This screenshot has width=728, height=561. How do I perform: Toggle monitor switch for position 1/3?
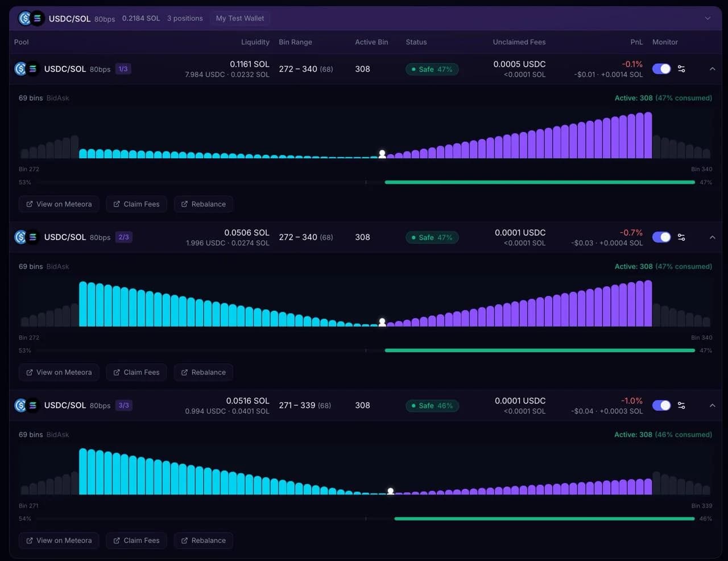pos(661,69)
